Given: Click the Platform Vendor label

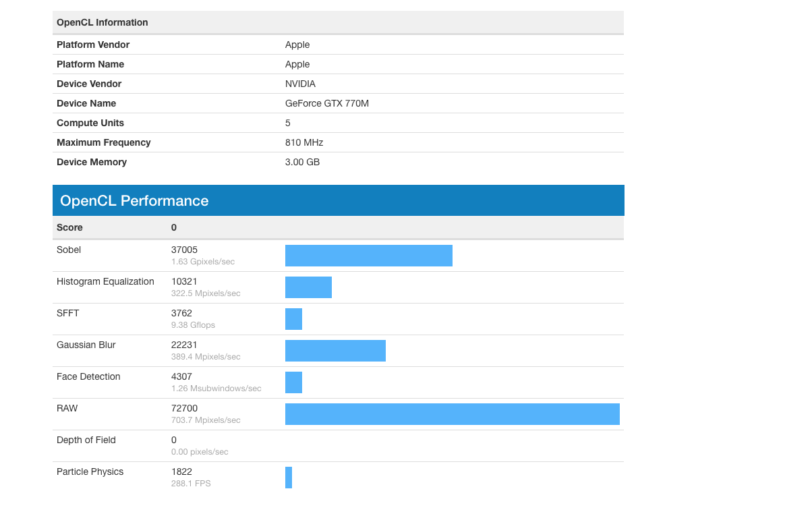Looking at the screenshot, I should pos(93,45).
